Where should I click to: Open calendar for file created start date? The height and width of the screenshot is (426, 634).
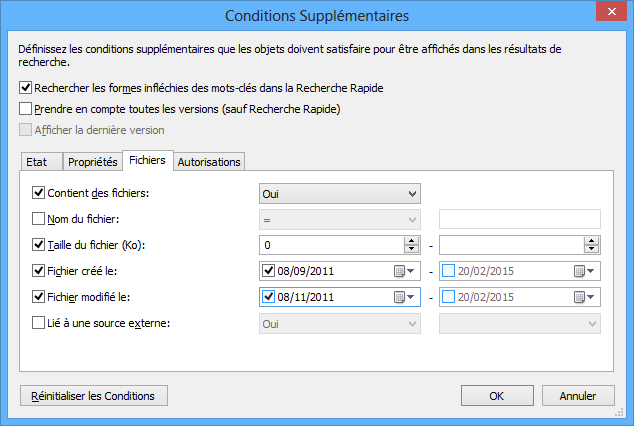click(404, 270)
